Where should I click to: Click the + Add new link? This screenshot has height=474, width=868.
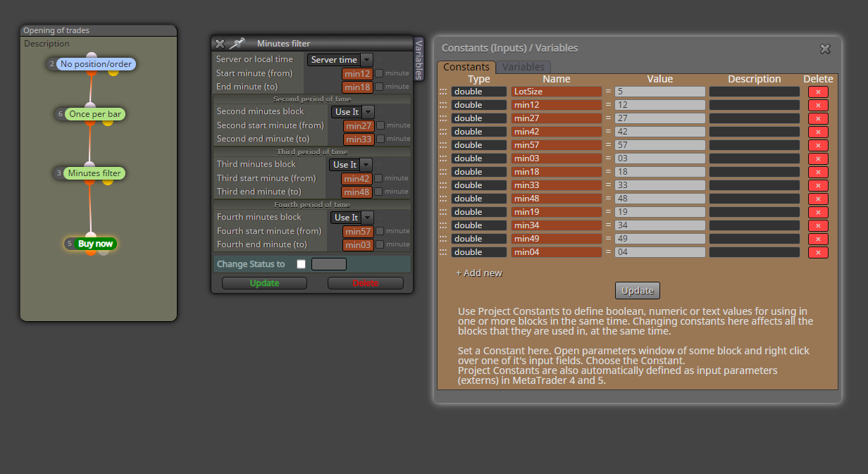[x=479, y=273]
